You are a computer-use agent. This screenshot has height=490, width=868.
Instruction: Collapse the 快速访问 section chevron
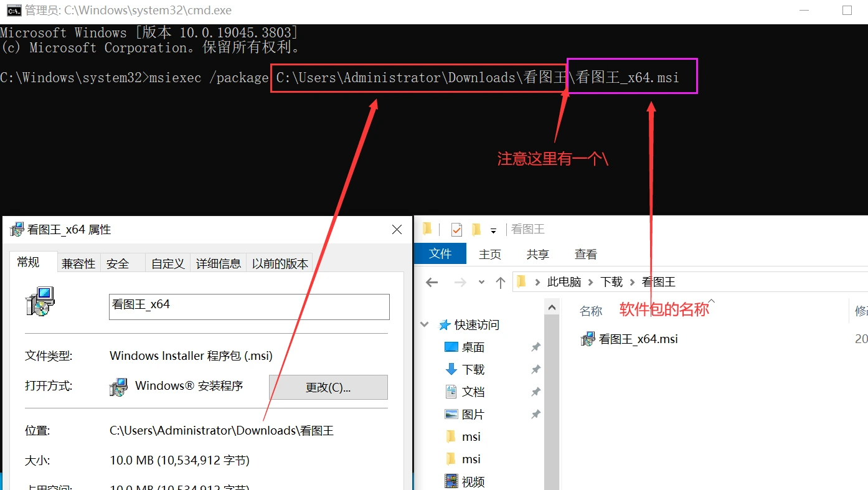point(424,324)
